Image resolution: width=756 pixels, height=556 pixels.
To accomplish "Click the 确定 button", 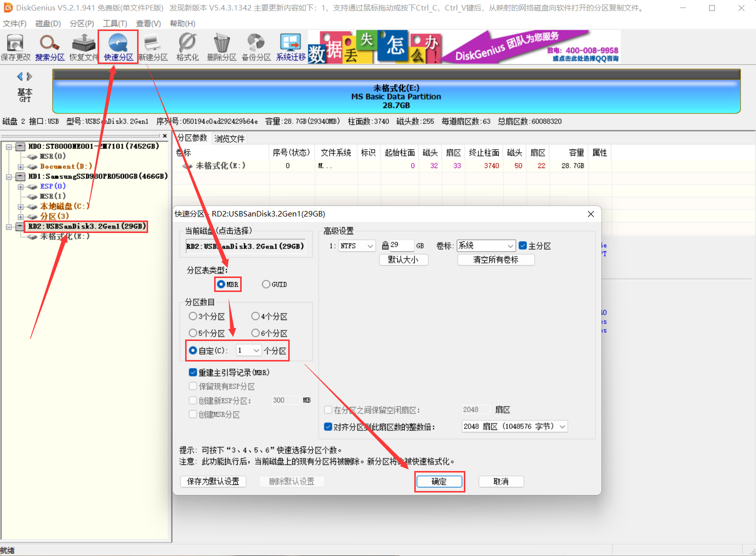I will pos(439,481).
